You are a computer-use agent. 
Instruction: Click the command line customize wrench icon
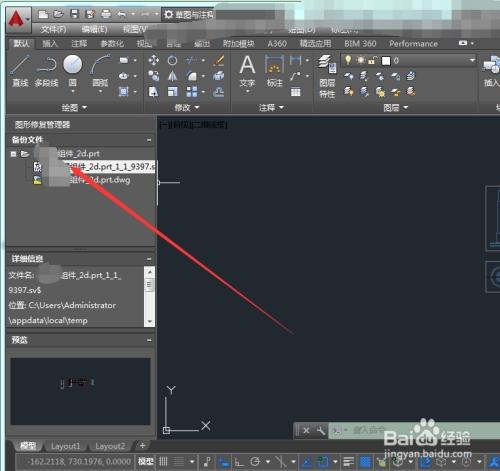(x=321, y=431)
